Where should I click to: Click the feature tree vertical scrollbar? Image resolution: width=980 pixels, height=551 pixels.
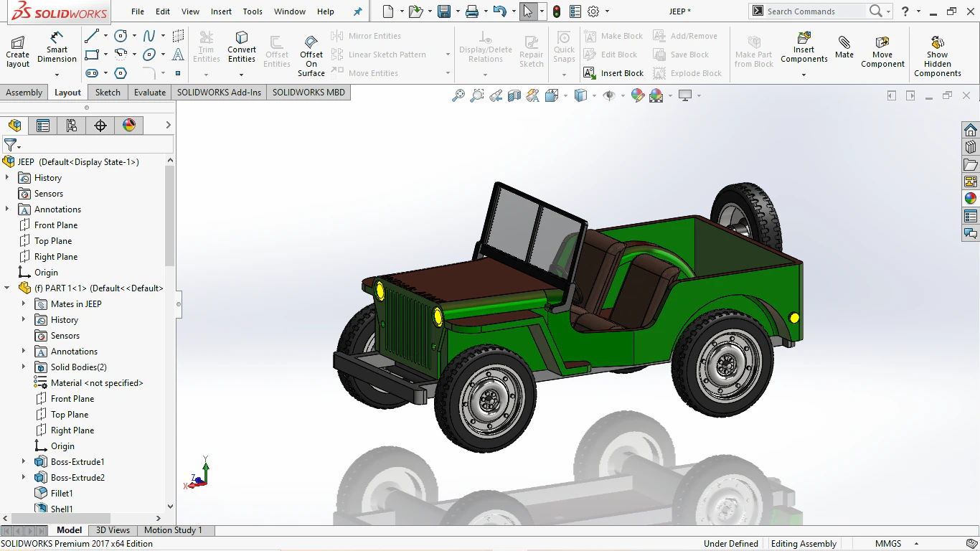click(x=170, y=215)
